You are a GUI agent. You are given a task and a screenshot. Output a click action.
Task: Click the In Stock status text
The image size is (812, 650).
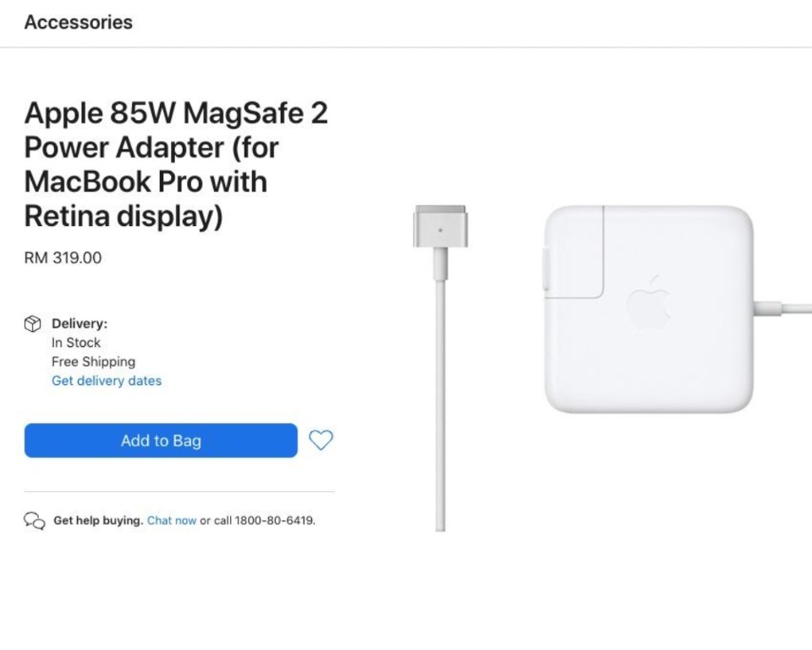point(76,343)
